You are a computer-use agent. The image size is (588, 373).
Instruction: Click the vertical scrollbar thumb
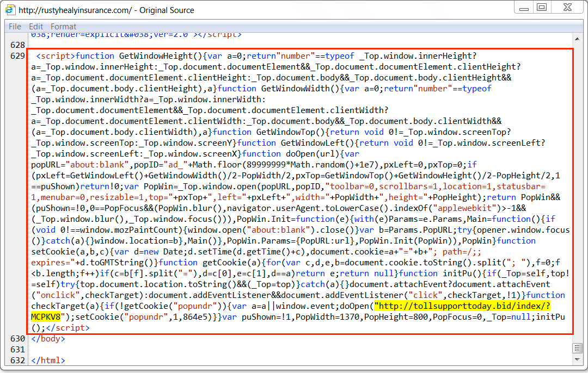coord(577,349)
